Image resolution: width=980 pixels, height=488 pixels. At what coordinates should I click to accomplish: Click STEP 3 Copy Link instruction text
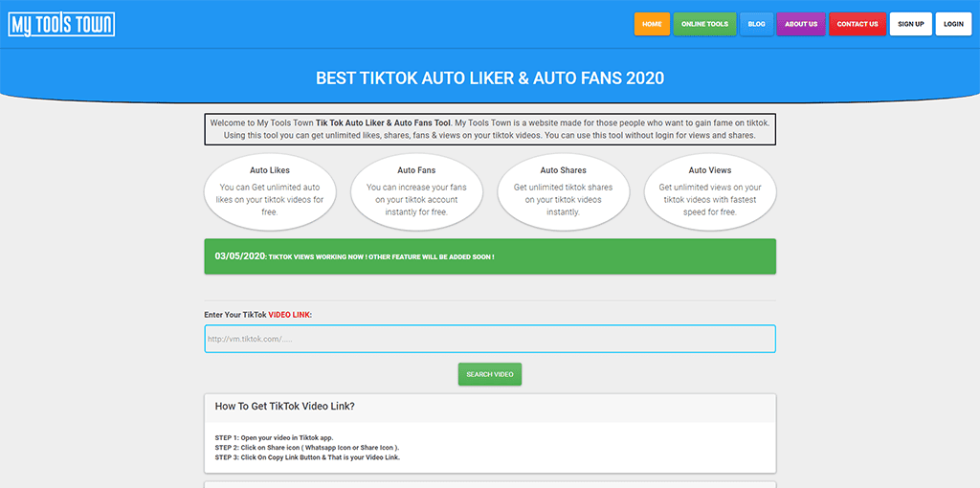tap(307, 457)
